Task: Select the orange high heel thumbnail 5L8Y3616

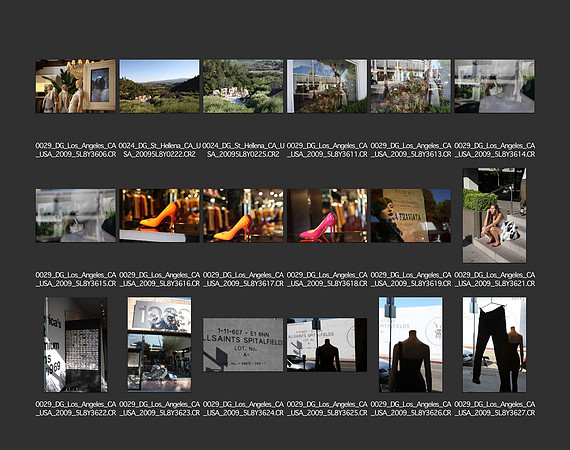Action: tap(159, 216)
